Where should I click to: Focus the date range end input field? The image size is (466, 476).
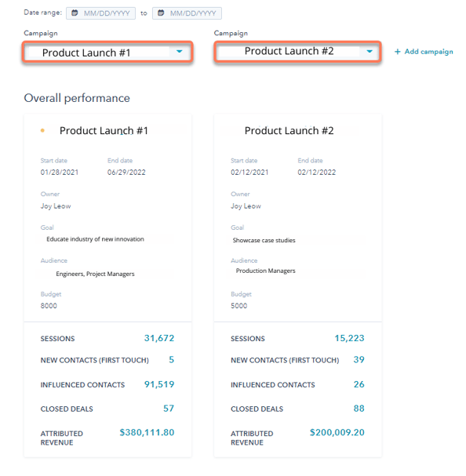point(187,13)
